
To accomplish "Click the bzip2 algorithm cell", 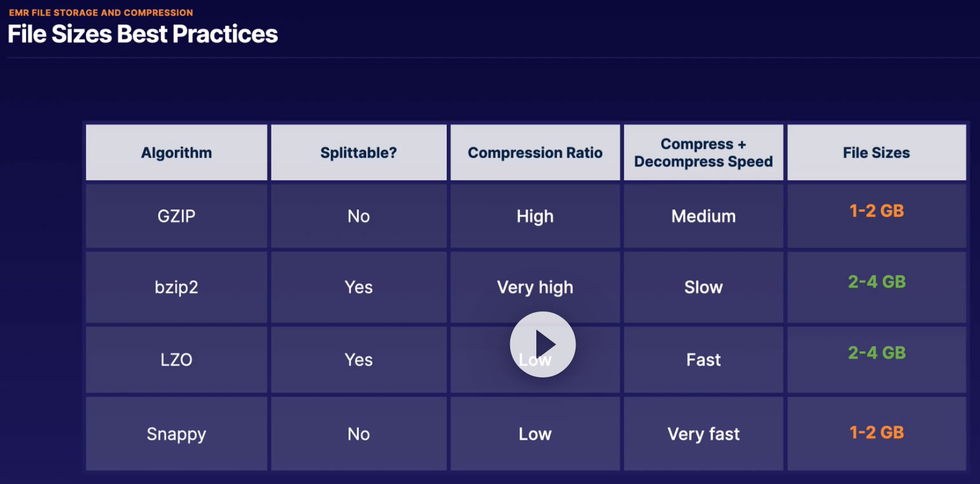I will pyautogui.click(x=176, y=287).
